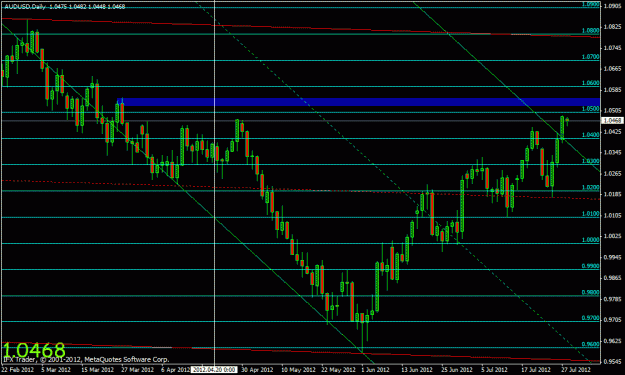Click the 1.0105 price axis value

point(612,215)
